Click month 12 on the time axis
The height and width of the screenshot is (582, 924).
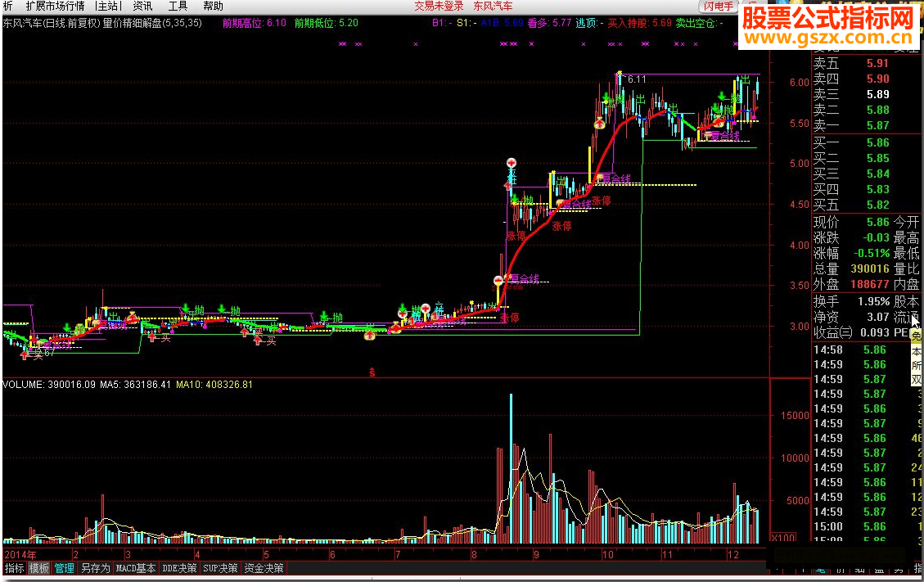click(732, 555)
